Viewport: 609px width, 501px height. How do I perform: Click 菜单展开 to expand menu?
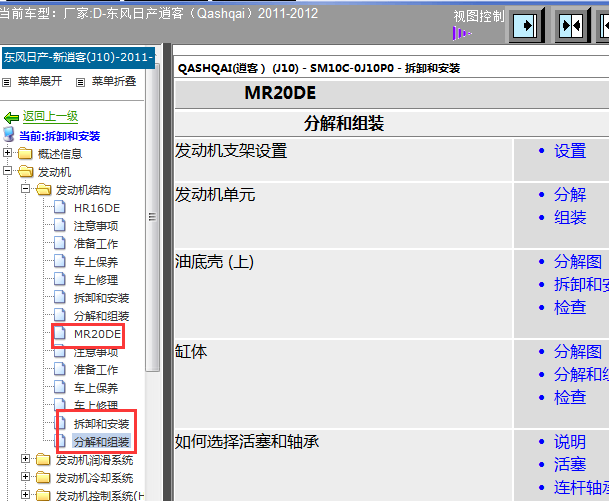pos(40,81)
